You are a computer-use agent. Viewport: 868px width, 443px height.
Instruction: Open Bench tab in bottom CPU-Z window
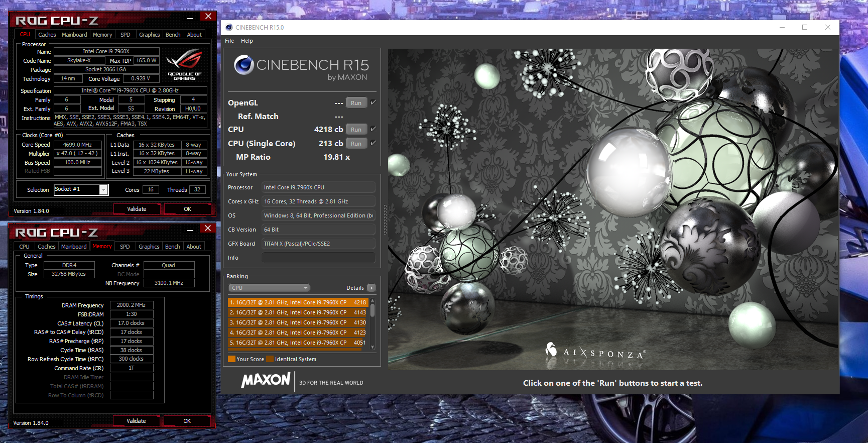172,247
